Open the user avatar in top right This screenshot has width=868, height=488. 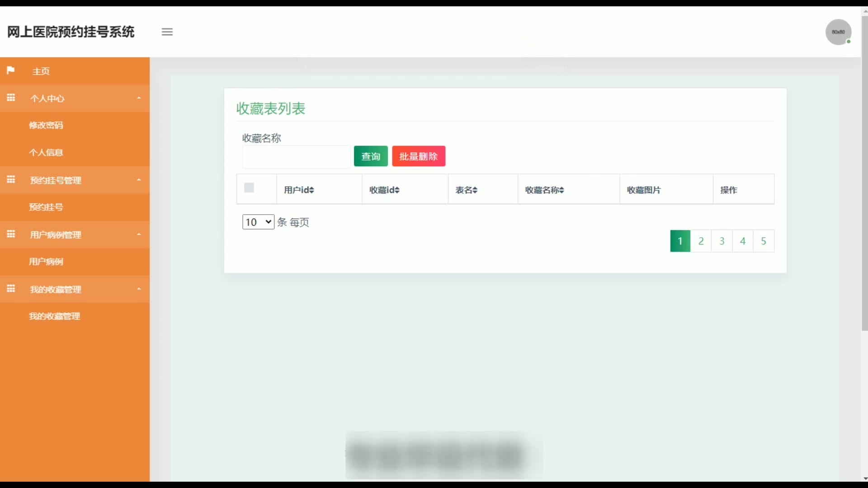(838, 32)
